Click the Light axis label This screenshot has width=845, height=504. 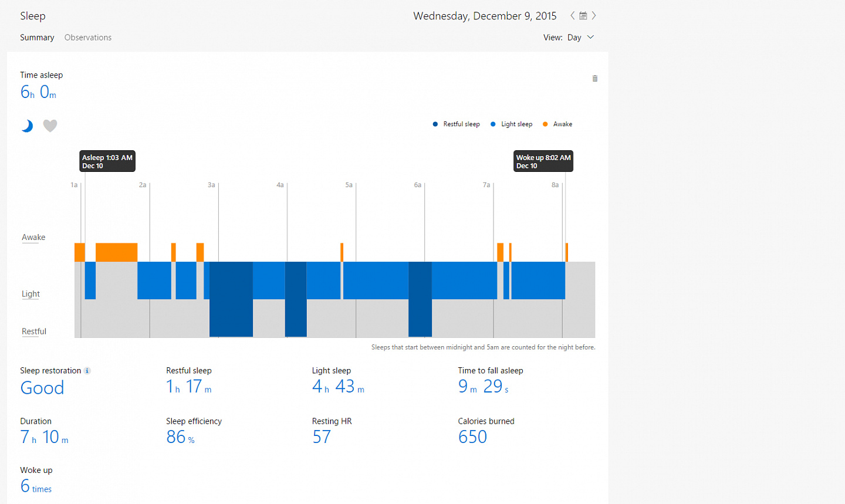click(31, 294)
